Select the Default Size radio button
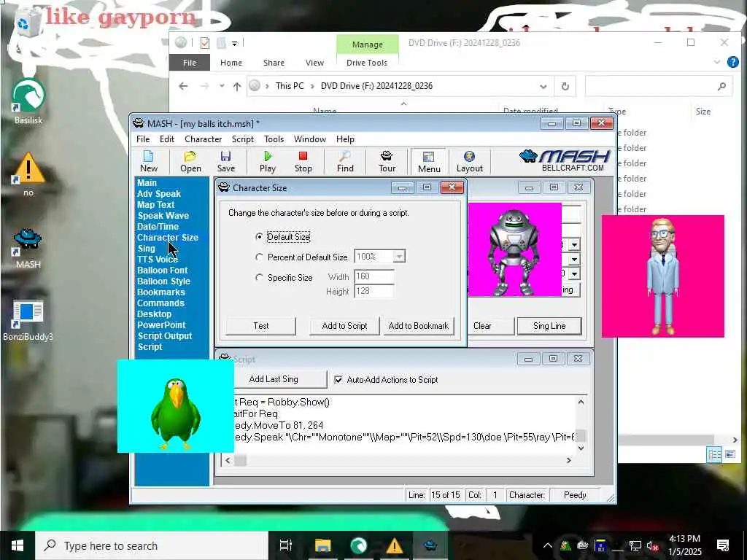747x560 pixels. point(259,237)
